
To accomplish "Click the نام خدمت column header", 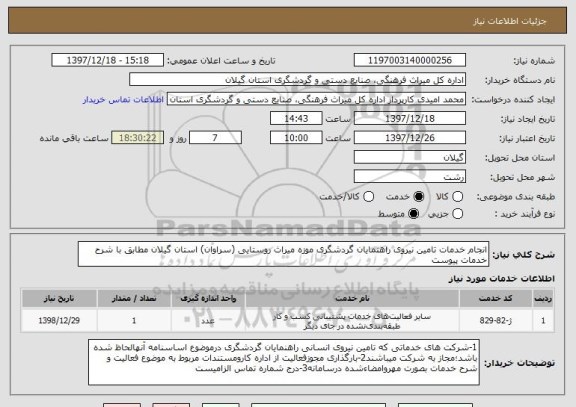I will coord(352,298).
